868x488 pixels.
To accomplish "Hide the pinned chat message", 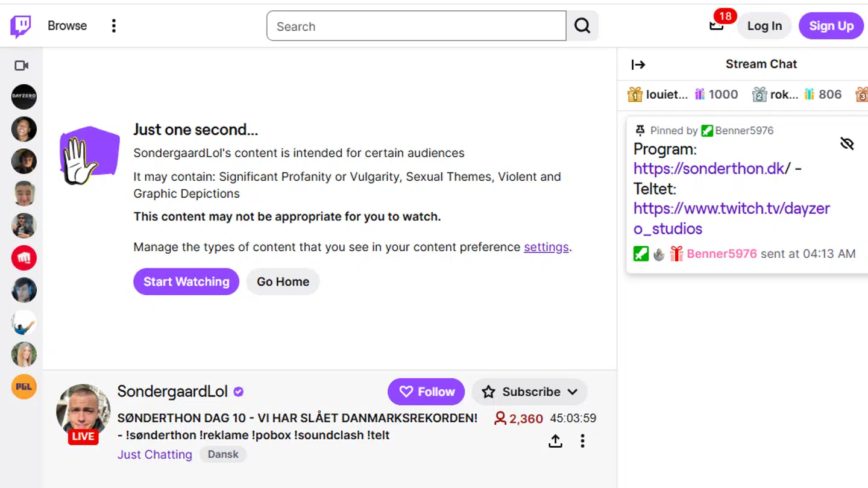I will [x=847, y=143].
